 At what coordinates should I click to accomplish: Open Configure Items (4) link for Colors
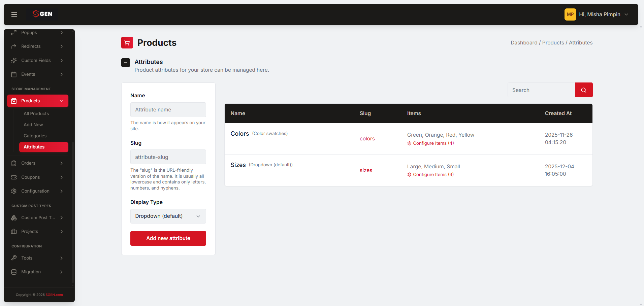coord(433,143)
